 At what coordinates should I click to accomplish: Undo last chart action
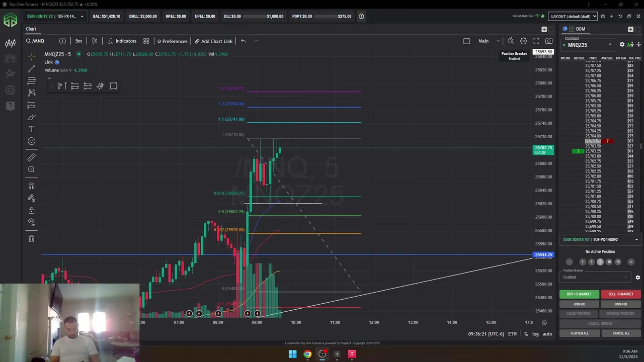click(243, 41)
